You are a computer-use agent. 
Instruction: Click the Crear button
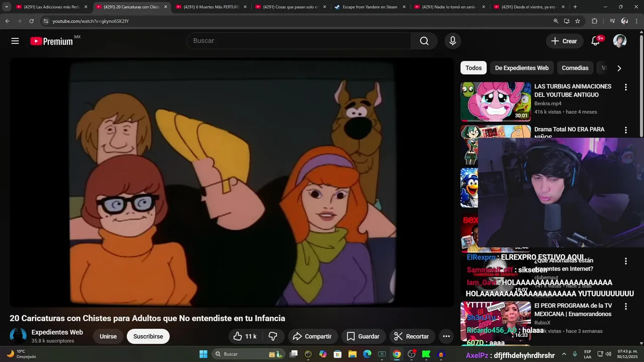(x=565, y=41)
